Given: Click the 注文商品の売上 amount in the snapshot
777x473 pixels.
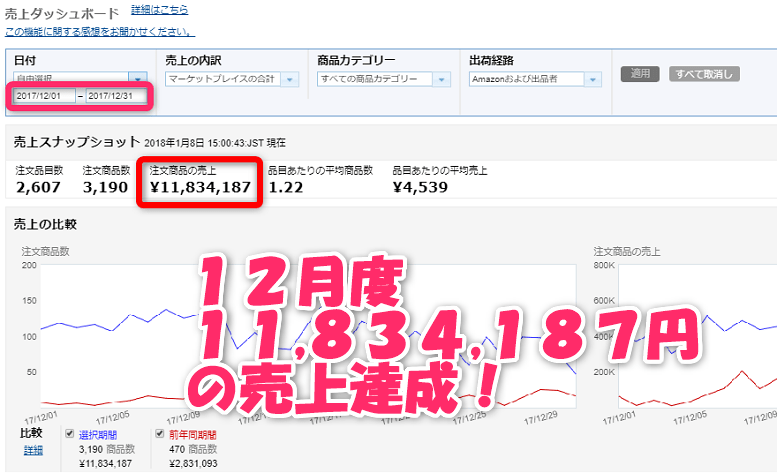Looking at the screenshot, I should click(200, 187).
